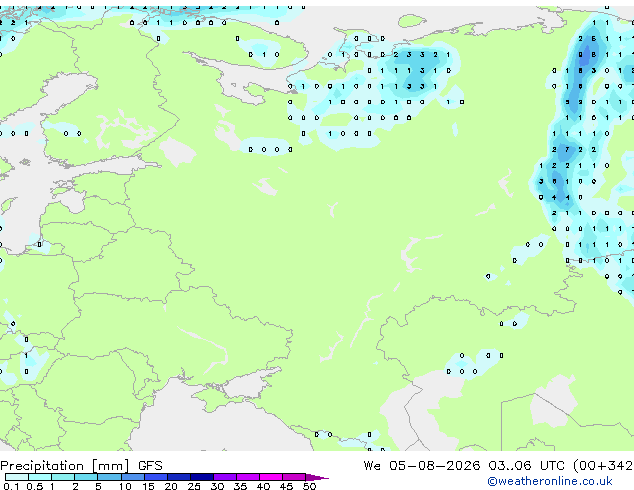Select the legend label '20'

tap(171, 486)
